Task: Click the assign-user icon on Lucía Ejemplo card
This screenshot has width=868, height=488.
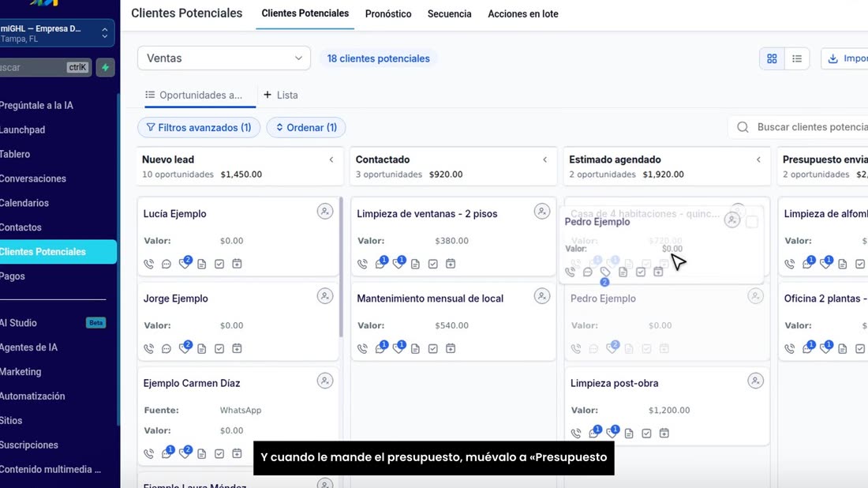Action: coord(325,212)
